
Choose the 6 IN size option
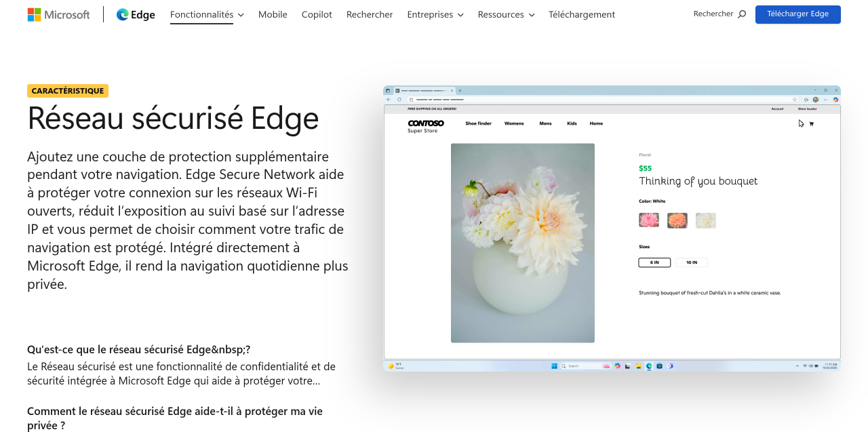click(x=654, y=262)
